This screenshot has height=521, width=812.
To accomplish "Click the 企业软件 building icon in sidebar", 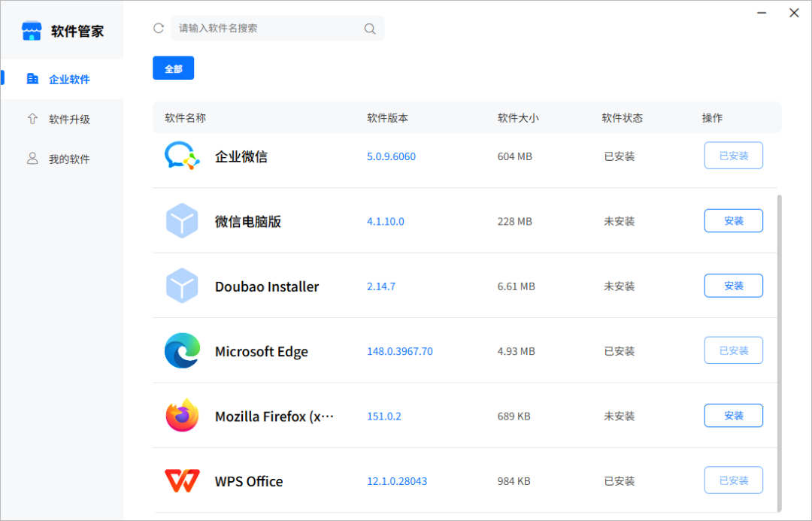I will pos(32,79).
